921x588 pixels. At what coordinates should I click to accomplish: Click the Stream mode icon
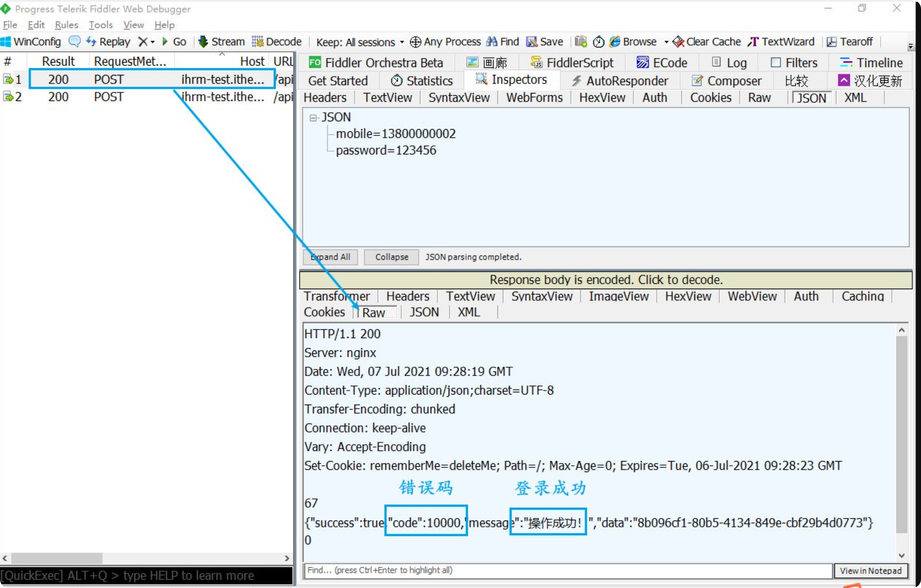(203, 41)
